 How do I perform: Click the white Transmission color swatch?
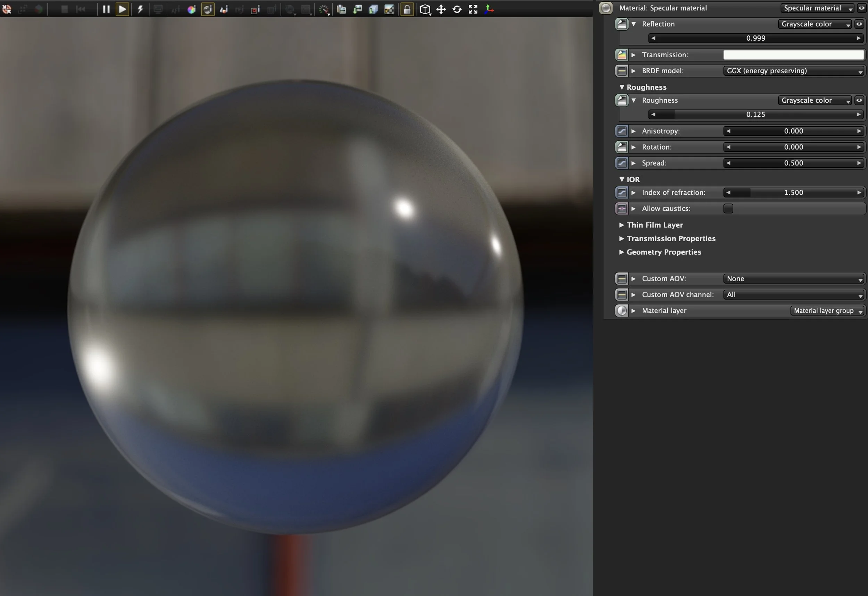click(x=793, y=55)
